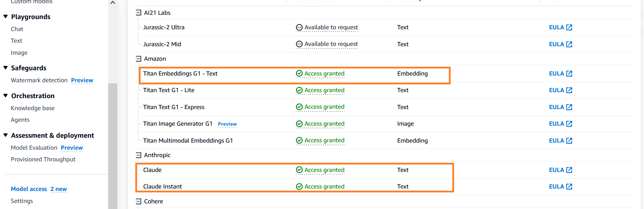Screen dimensions: 644x209
Task: Select Titan Multimodal Embeddings G1 name
Action: coord(188,141)
